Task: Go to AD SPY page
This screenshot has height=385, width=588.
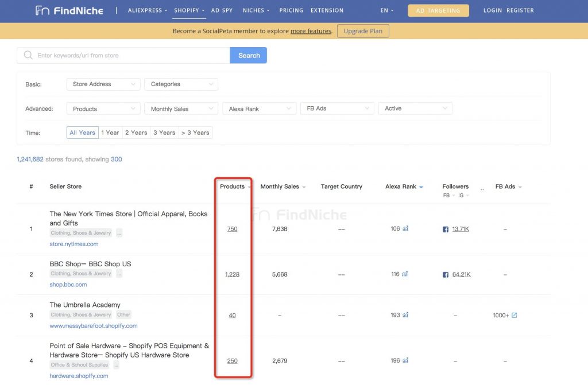Action: [222, 10]
